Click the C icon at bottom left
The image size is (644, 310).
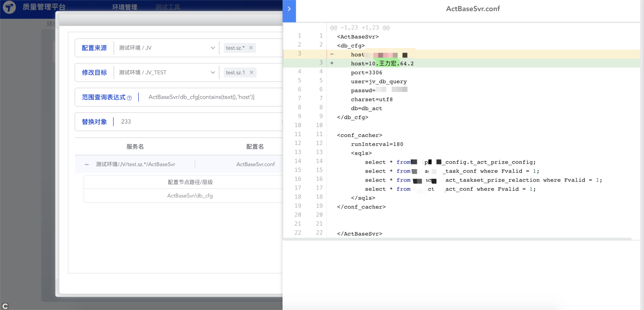click(5, 306)
